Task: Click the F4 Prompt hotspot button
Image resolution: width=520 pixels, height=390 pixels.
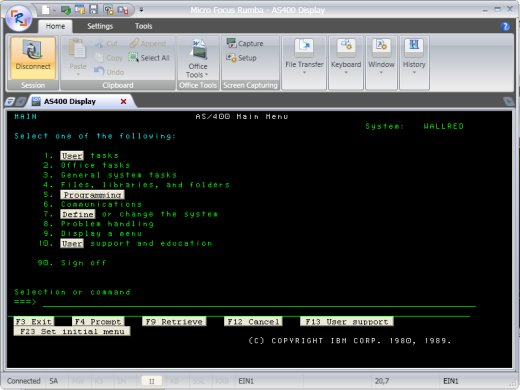Action: click(98, 322)
